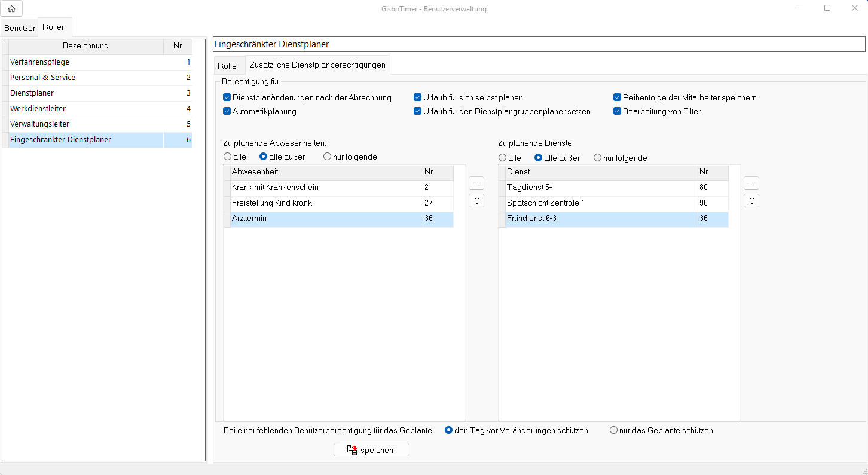Open the services selection dialog with '...' button
This screenshot has height=475, width=868.
[x=751, y=183]
